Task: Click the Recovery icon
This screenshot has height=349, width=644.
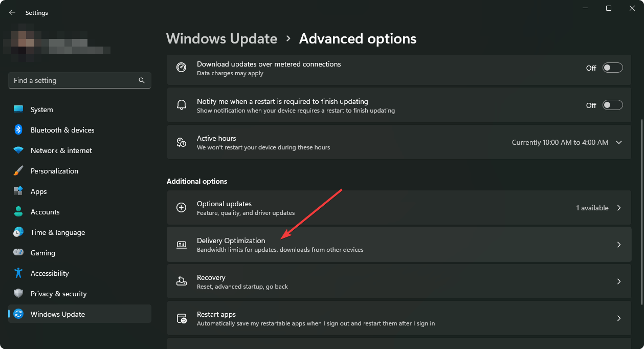Action: 182,281
